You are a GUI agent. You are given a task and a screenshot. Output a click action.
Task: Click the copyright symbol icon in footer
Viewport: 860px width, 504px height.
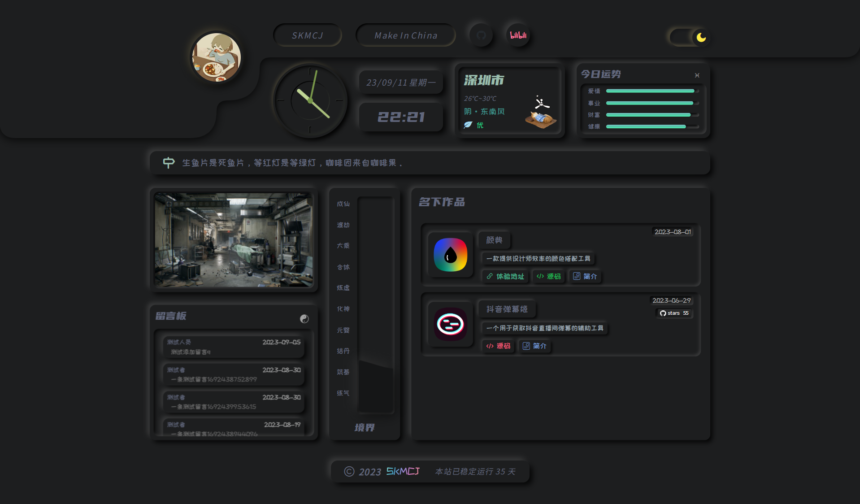(349, 471)
